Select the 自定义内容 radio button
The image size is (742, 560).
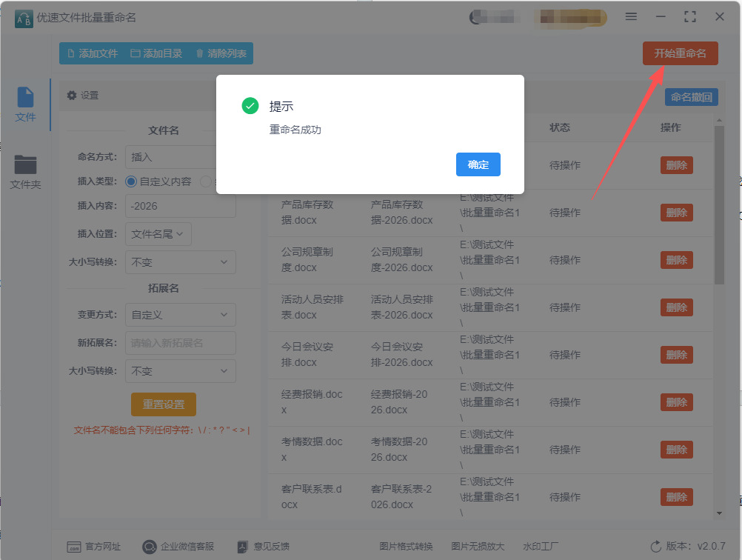tap(131, 181)
